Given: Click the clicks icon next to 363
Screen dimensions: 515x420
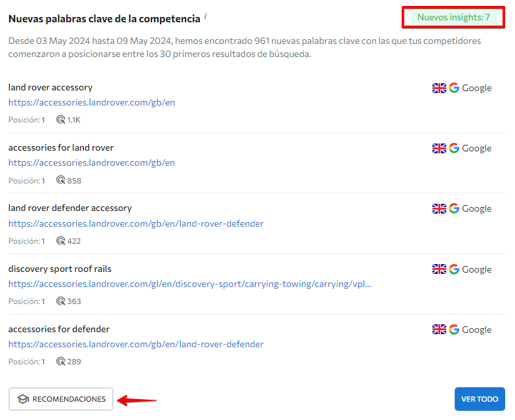Looking at the screenshot, I should pyautogui.click(x=61, y=301).
